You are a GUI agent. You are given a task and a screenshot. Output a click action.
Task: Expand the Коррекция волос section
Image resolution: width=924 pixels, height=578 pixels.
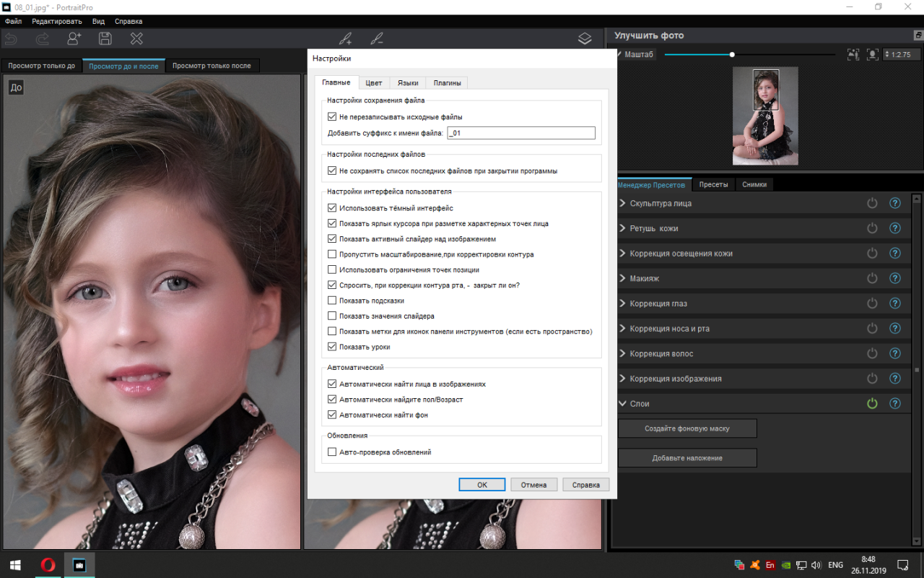[x=622, y=354]
